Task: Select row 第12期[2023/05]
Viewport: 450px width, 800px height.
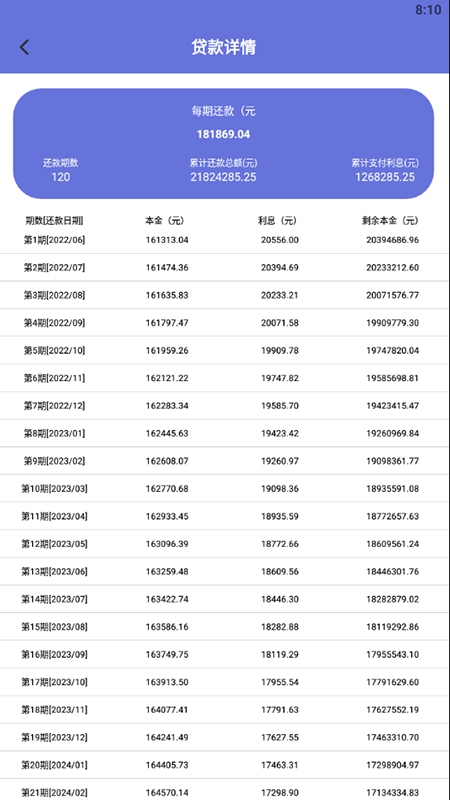Action: pyautogui.click(x=223, y=544)
